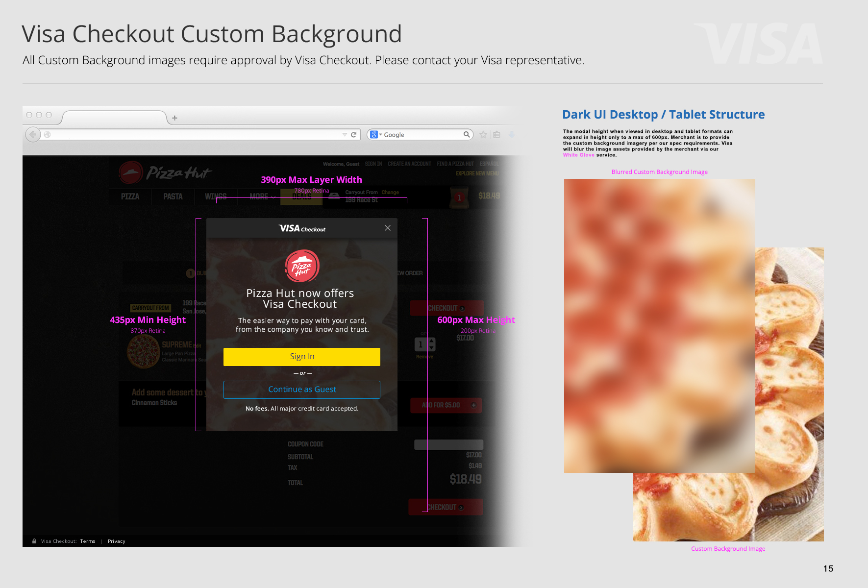Screen dimensions: 868x588
Task: Click Change next to Carryout From
Action: (390, 193)
